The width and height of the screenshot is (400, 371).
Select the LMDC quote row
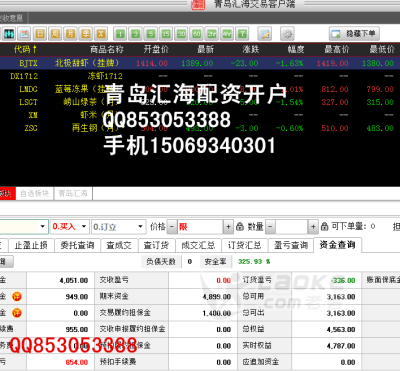coord(200,89)
